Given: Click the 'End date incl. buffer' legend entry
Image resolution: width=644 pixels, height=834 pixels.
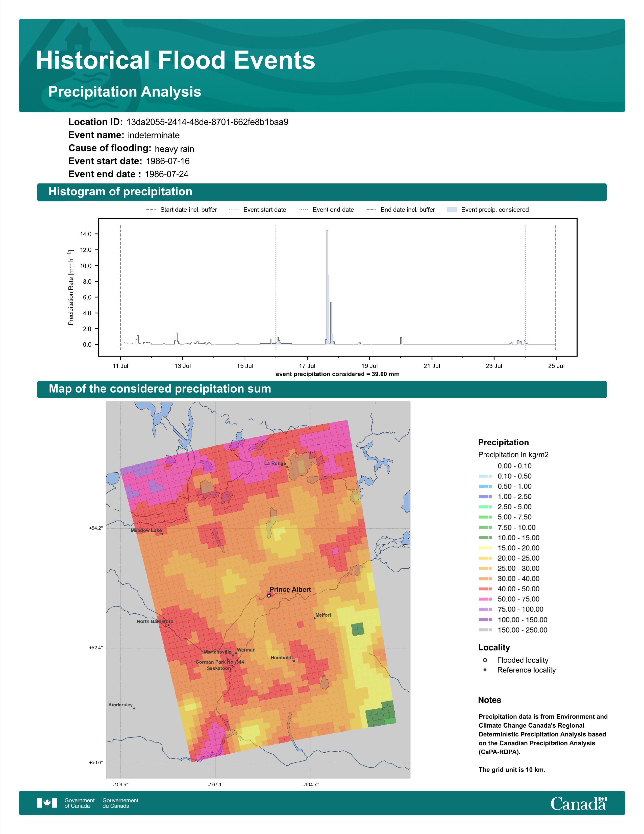Looking at the screenshot, I should (401, 210).
